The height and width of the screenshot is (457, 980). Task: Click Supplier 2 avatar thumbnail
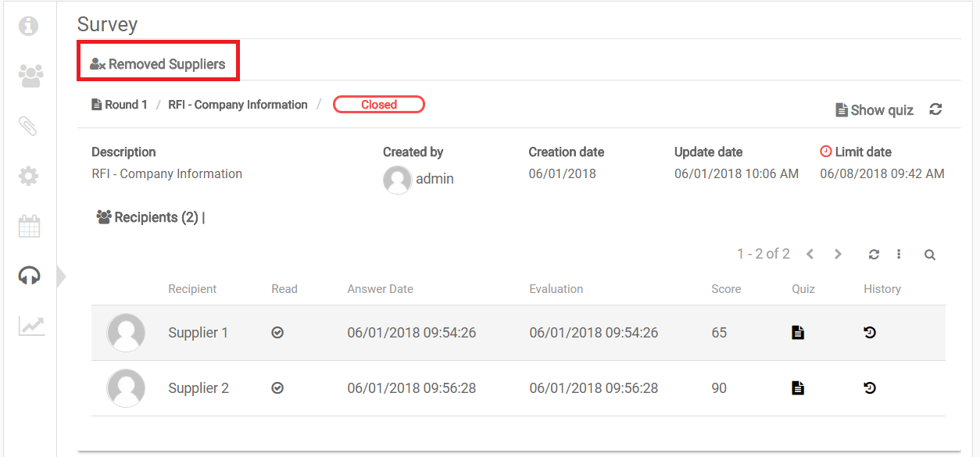(x=126, y=388)
